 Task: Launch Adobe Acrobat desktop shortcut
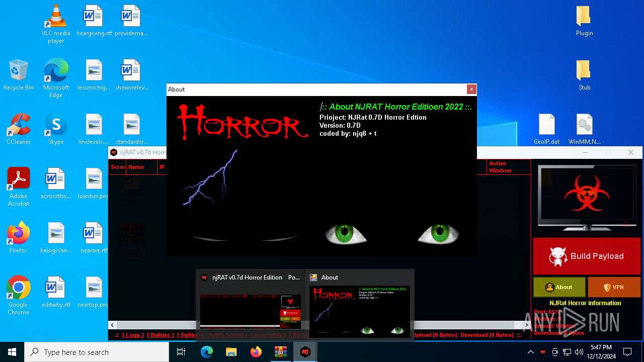[19, 187]
